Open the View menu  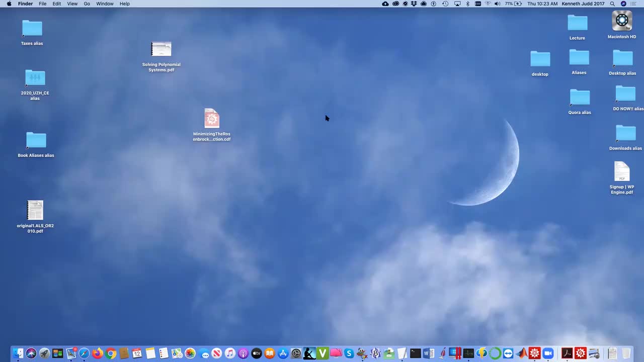click(x=72, y=4)
